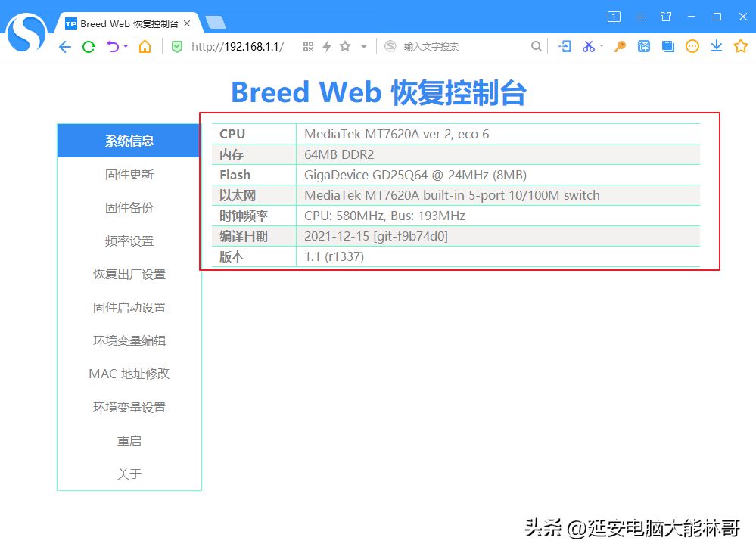
Task: Click the Flash value GigaDevice GD25Q64
Action: pyautogui.click(x=415, y=175)
